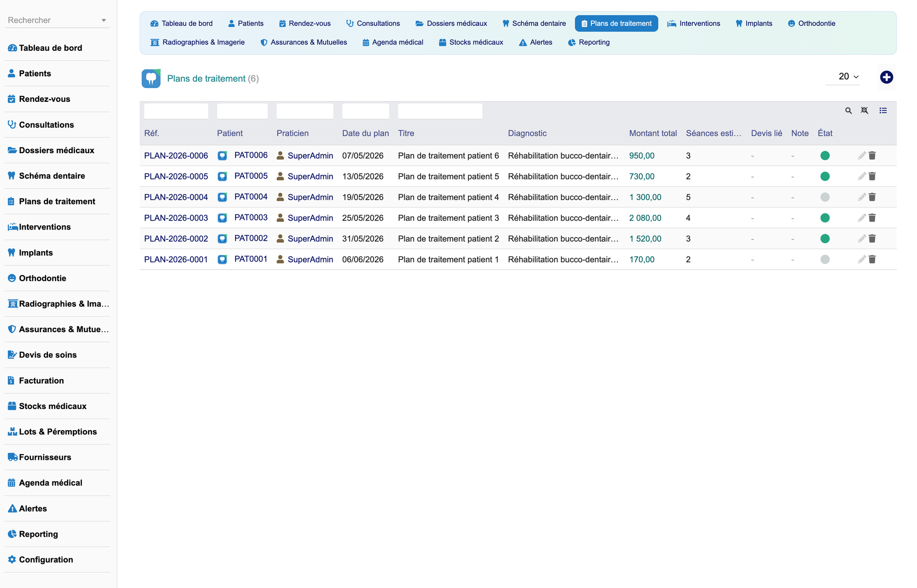Click the warning triangle icon for Alertes in sidebar
This screenshot has width=917, height=588.
[12, 508]
